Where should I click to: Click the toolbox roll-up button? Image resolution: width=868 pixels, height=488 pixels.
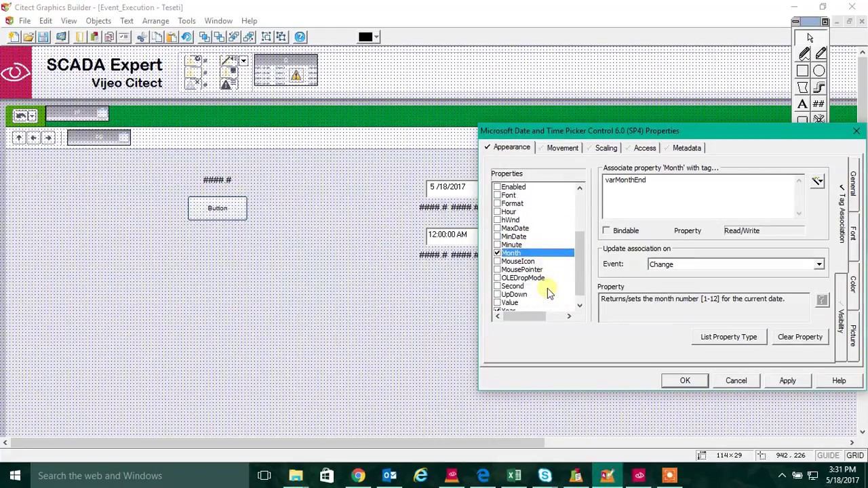click(x=825, y=22)
